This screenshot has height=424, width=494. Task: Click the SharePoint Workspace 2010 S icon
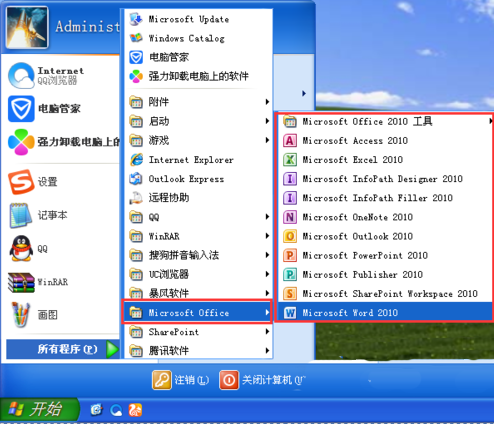[x=290, y=294]
